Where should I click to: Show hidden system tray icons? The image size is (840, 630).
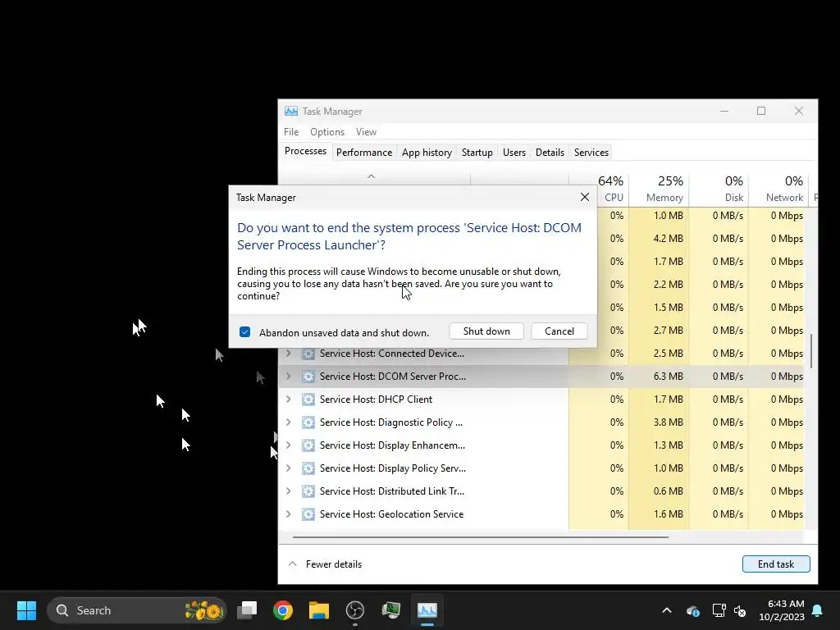[x=667, y=610]
